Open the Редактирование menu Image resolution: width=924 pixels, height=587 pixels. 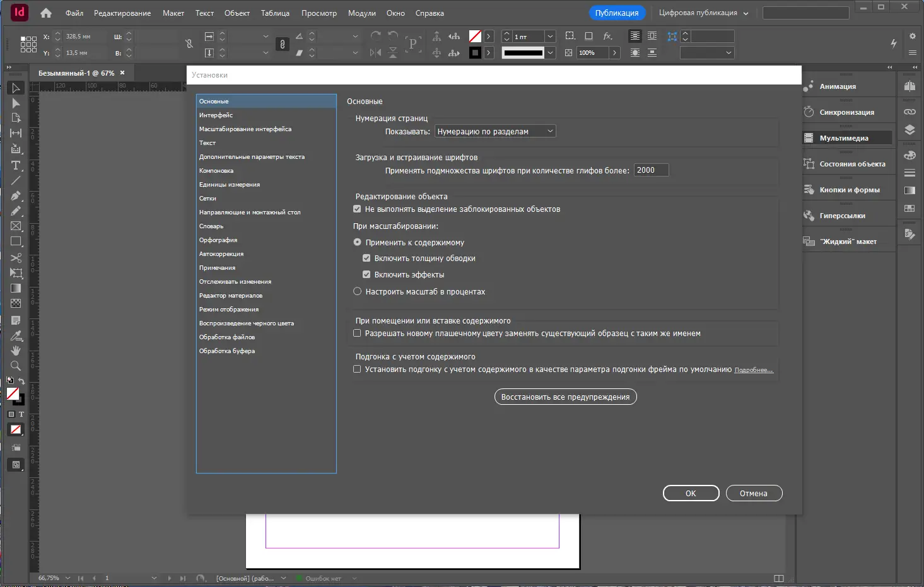click(122, 13)
